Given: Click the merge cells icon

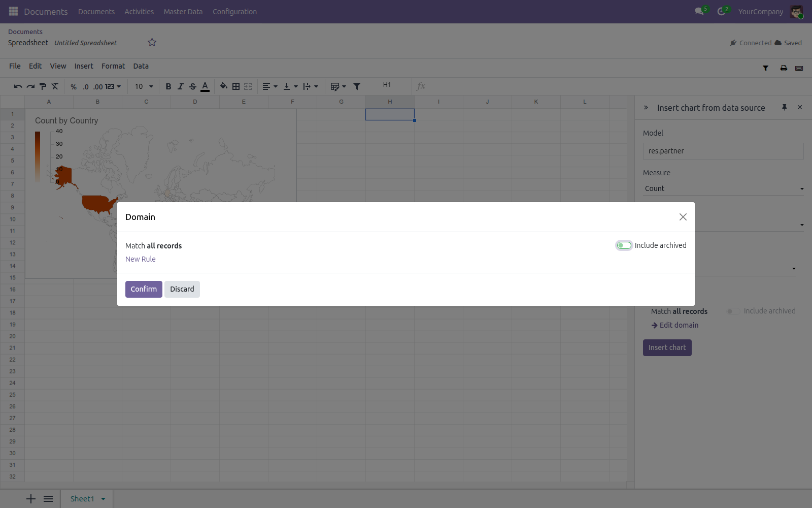Looking at the screenshot, I should pyautogui.click(x=248, y=87).
